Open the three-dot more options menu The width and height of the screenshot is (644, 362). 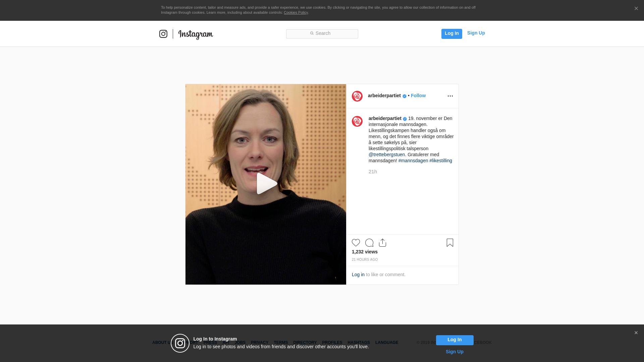(450, 96)
